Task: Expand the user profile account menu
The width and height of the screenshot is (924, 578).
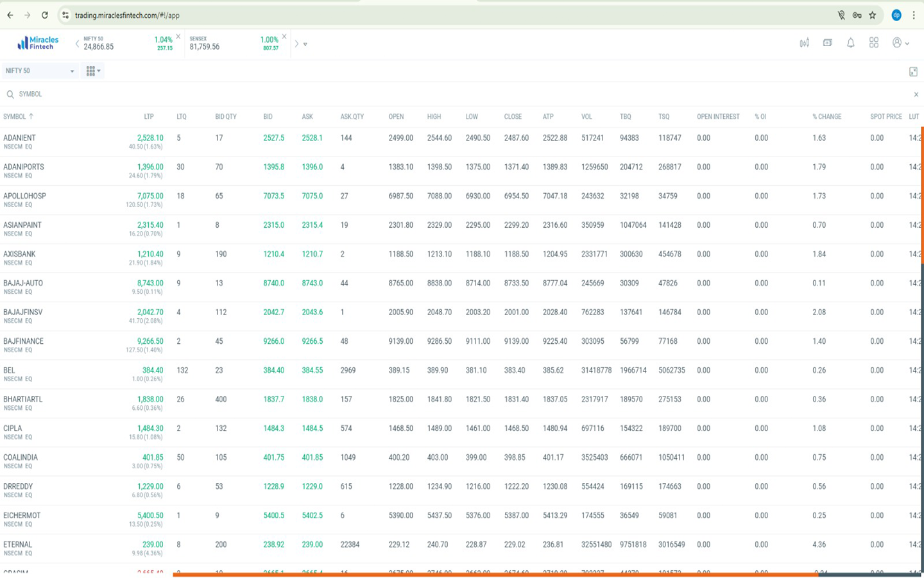Action: [x=900, y=43]
